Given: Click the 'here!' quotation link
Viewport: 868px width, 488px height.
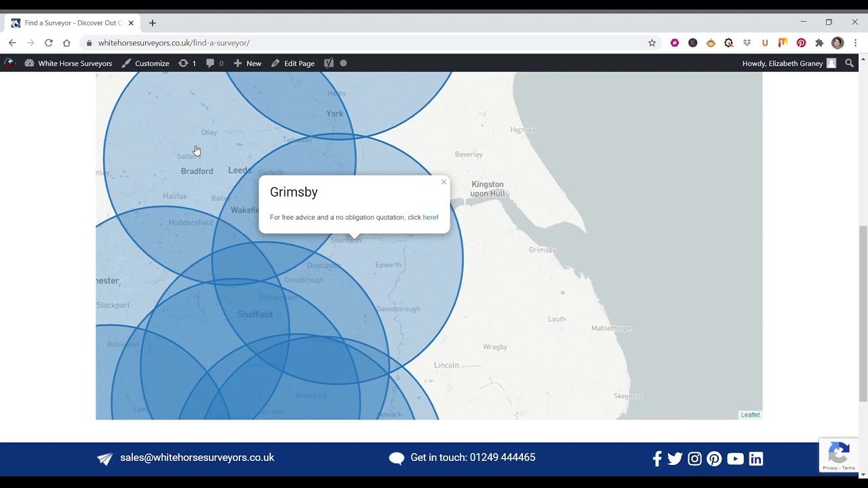Looking at the screenshot, I should (431, 218).
